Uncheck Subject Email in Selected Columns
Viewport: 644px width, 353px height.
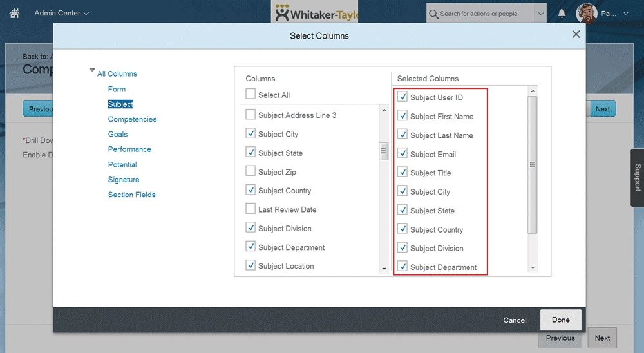pyautogui.click(x=402, y=153)
